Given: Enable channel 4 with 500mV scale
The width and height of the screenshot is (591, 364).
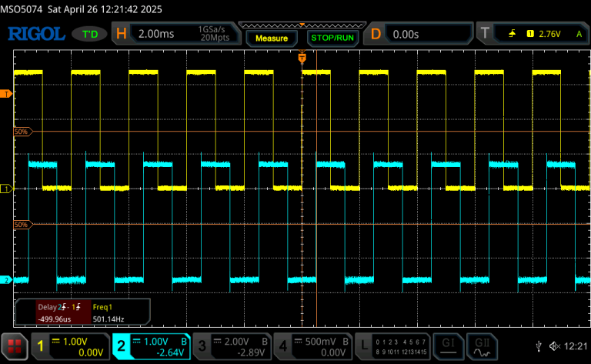Looking at the screenshot, I should click(312, 347).
